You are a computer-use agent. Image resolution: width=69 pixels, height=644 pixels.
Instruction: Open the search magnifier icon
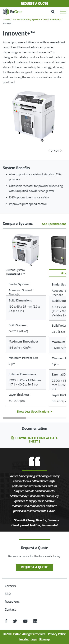(x=53, y=12)
